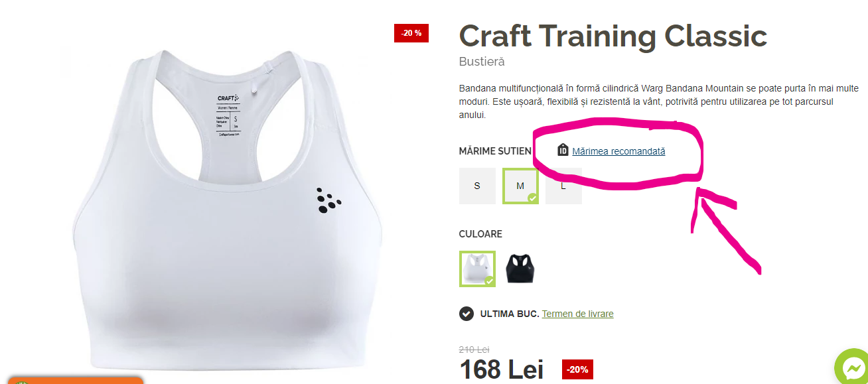Click the 168 Lei price
This screenshot has height=384, width=868.
(x=501, y=369)
